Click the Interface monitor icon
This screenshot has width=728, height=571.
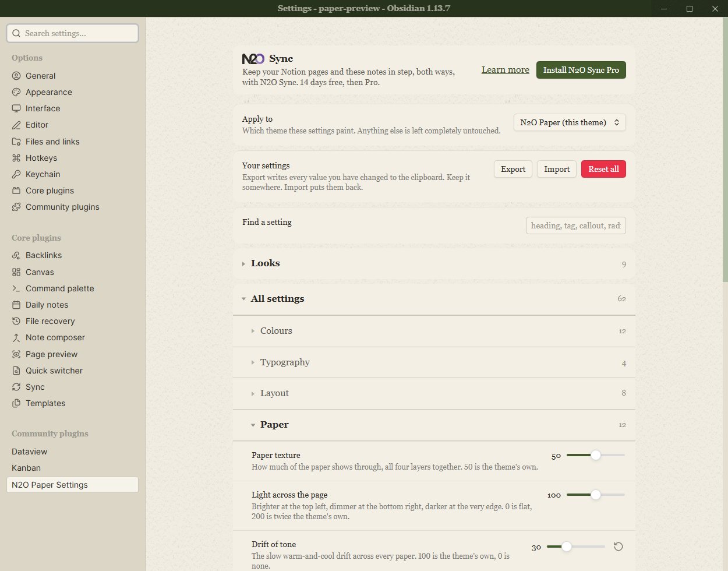tap(16, 108)
